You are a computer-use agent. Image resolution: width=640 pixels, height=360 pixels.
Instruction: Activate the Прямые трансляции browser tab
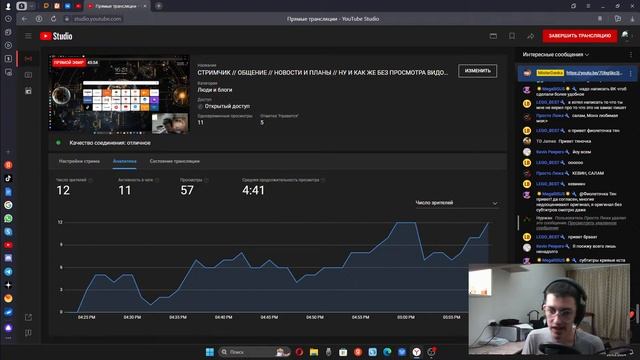point(116,6)
